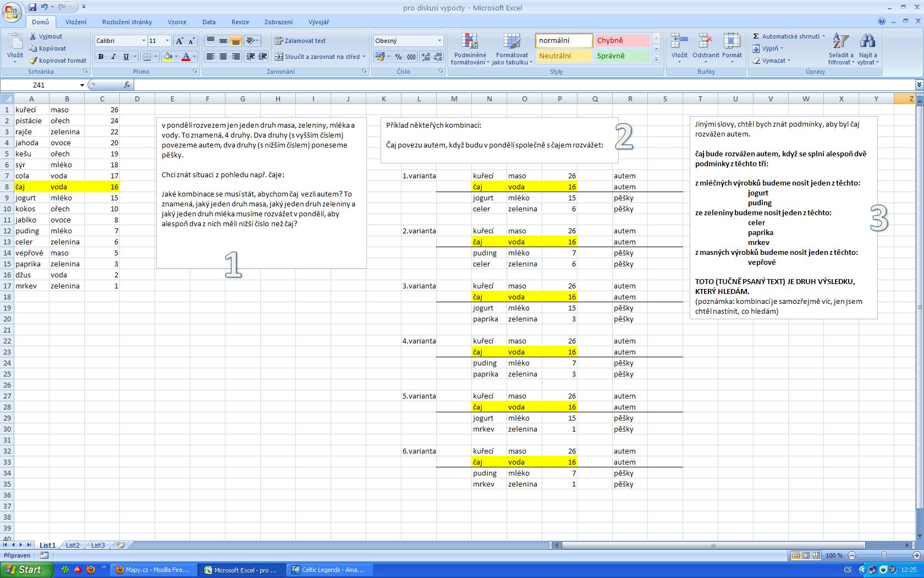Click the Bold formatting button
This screenshot has height=578, width=924.
point(101,57)
